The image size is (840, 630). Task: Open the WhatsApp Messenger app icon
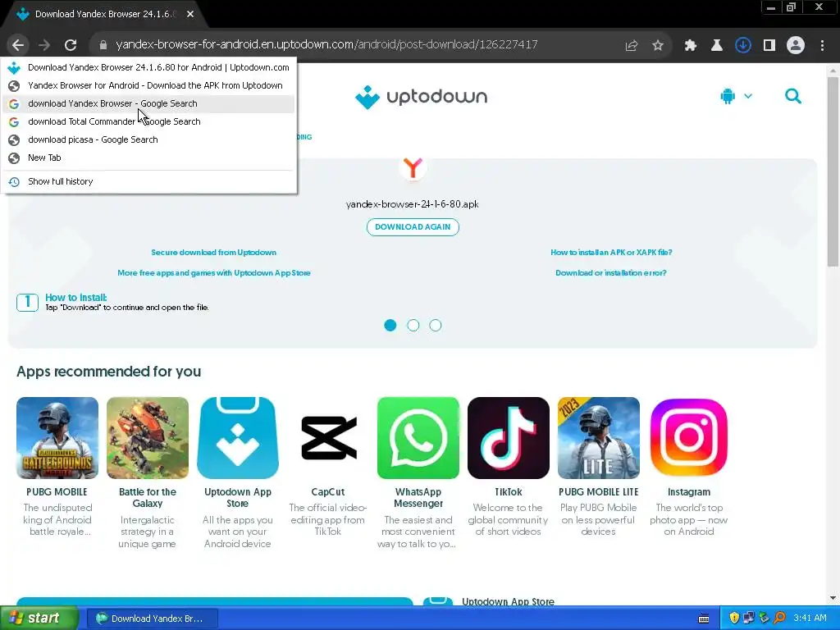[x=418, y=438]
